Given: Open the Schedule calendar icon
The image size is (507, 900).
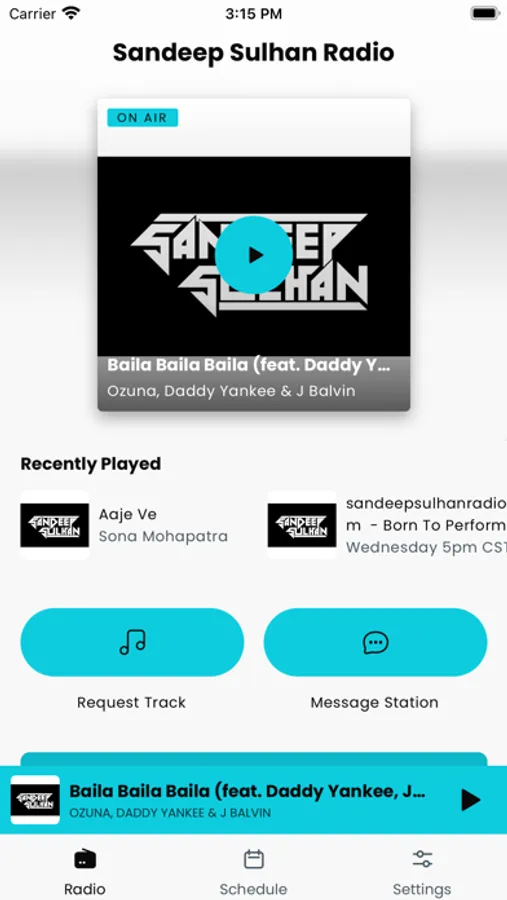Looking at the screenshot, I should pos(254,859).
